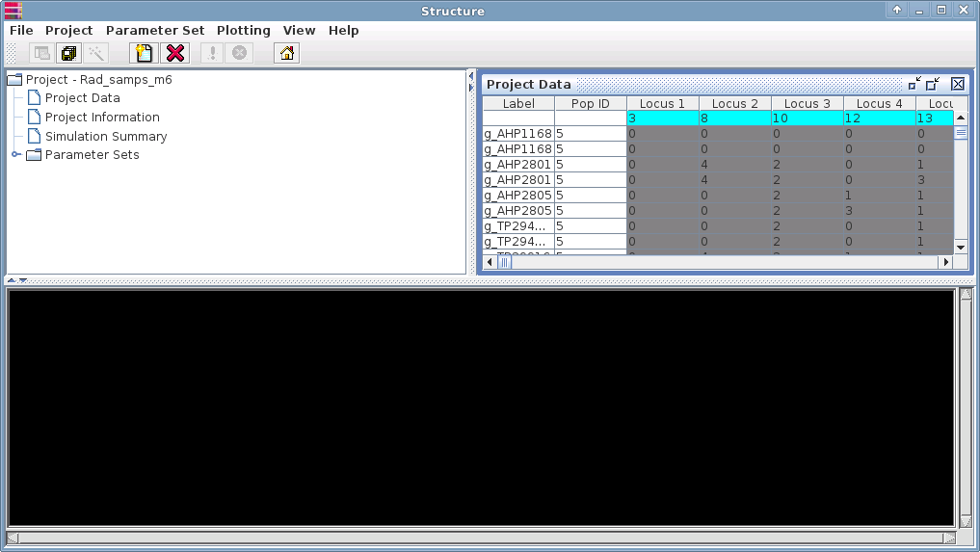Open the Plotting menu
The height and width of the screenshot is (552, 980).
(x=243, y=30)
